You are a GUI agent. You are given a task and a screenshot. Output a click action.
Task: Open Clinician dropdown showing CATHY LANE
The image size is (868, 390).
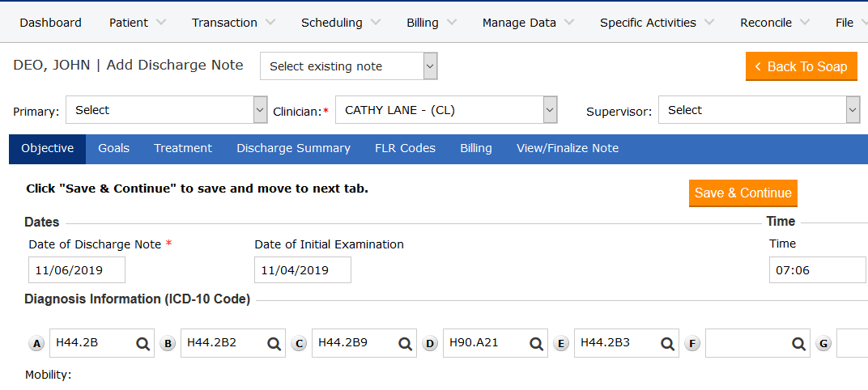[446, 110]
